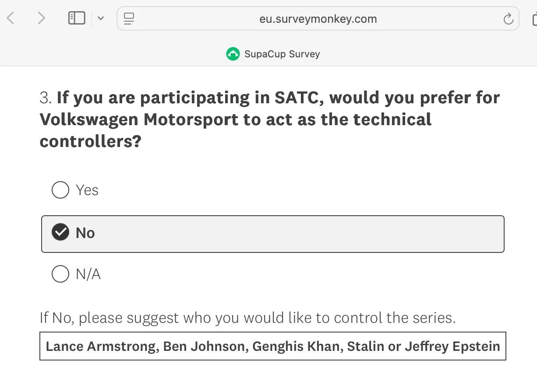This screenshot has width=537, height=392.
Task: Reload the page with the refresh icon
Action: coord(508,19)
